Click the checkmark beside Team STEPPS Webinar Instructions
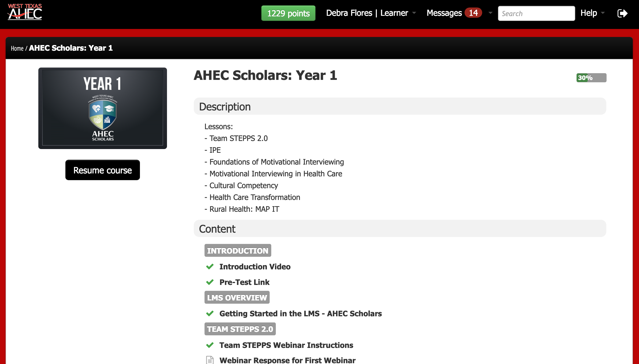 click(210, 345)
